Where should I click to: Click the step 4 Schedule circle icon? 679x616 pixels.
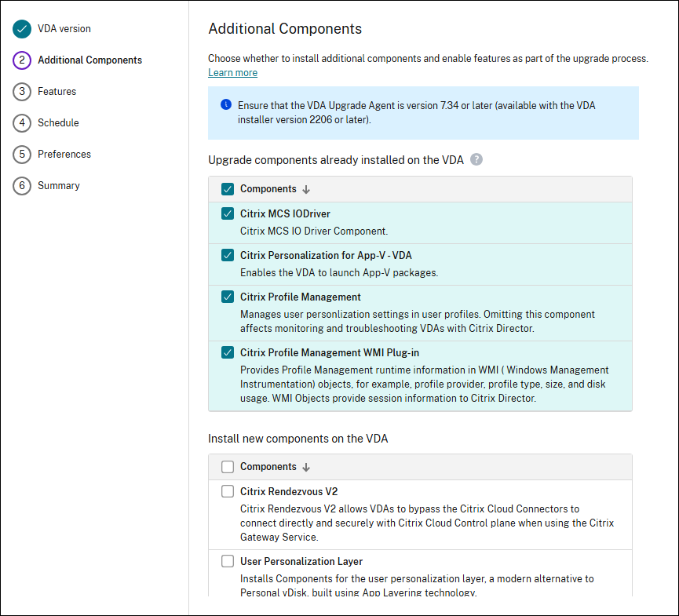(22, 123)
